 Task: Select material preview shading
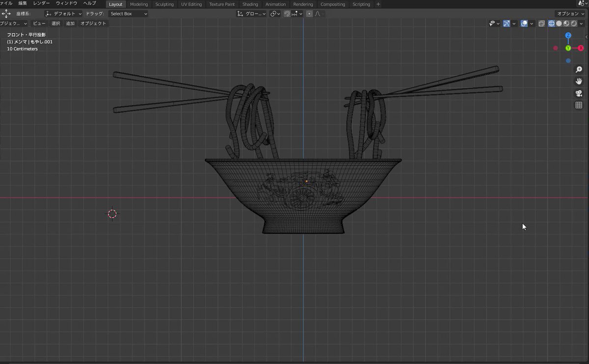click(566, 23)
